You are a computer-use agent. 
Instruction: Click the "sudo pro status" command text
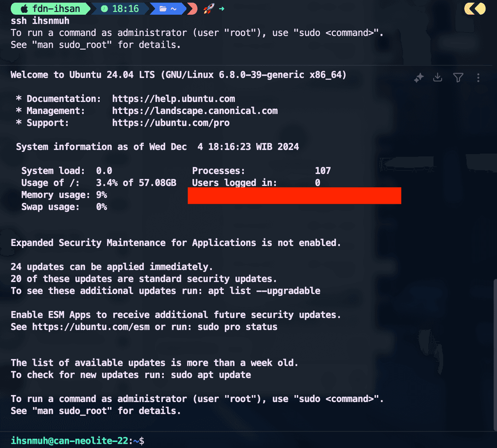click(237, 327)
